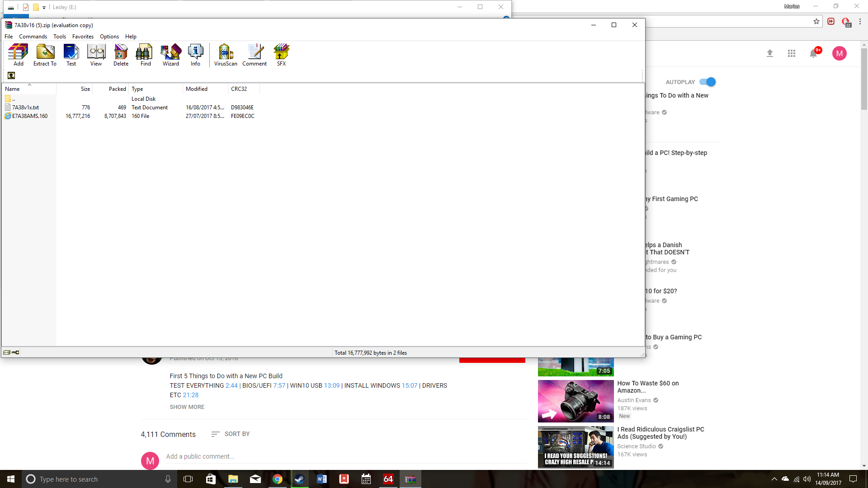Open the Commands menu in WinRAR
This screenshot has height=488, width=868.
[33, 37]
